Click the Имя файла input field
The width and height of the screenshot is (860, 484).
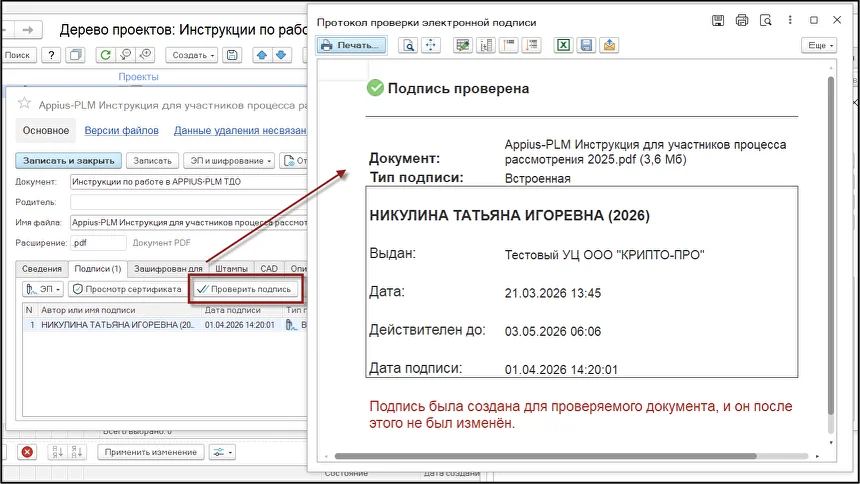coord(189,223)
